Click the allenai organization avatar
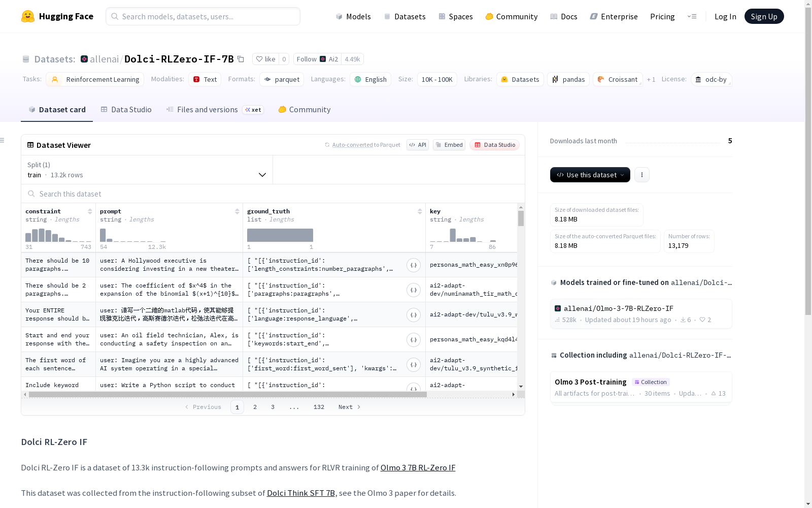The width and height of the screenshot is (812, 508). (x=84, y=59)
